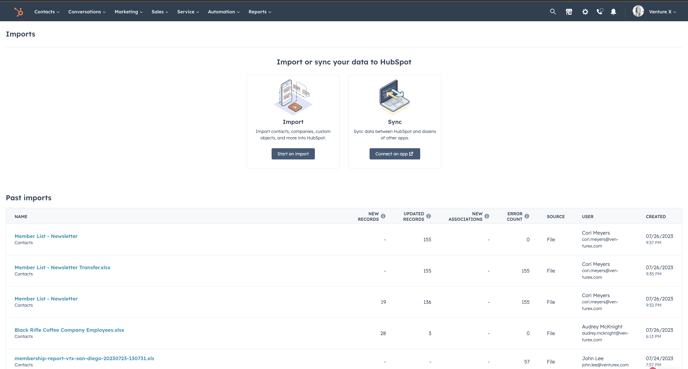
Task: Click info icon next to New Records
Action: (x=383, y=216)
